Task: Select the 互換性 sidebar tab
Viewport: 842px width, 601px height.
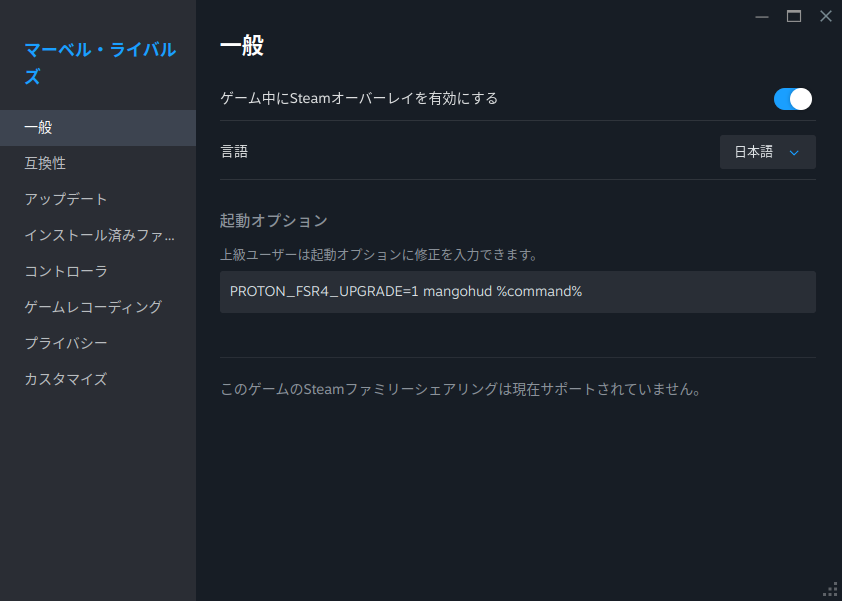Action: click(45, 163)
